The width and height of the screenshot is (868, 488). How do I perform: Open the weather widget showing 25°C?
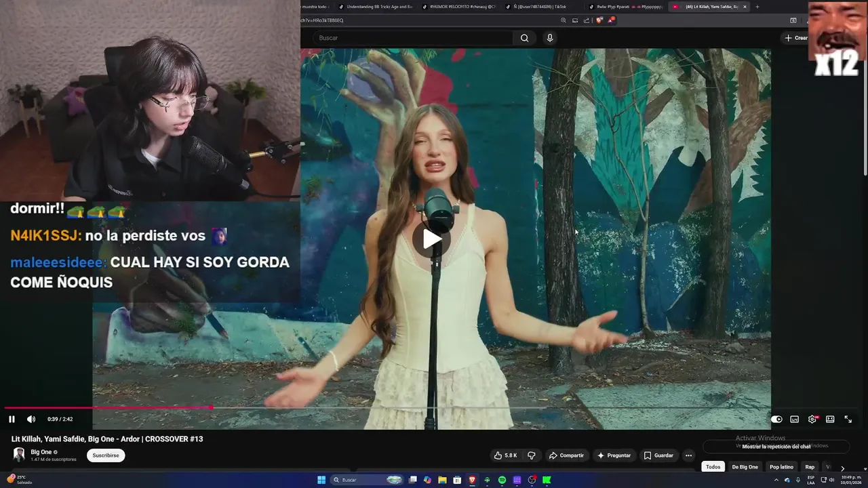click(x=18, y=479)
